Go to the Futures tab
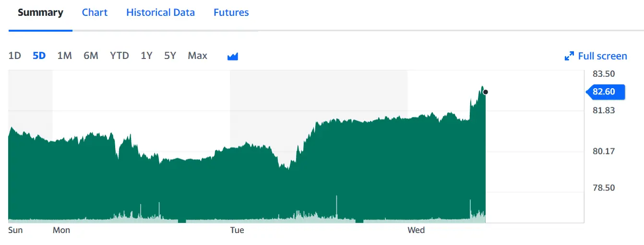This screenshot has height=245, width=644. coord(231,12)
